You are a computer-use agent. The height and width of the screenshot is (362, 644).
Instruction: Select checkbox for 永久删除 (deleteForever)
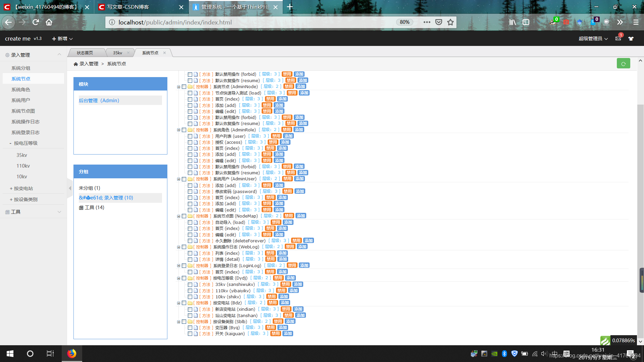coord(190,241)
